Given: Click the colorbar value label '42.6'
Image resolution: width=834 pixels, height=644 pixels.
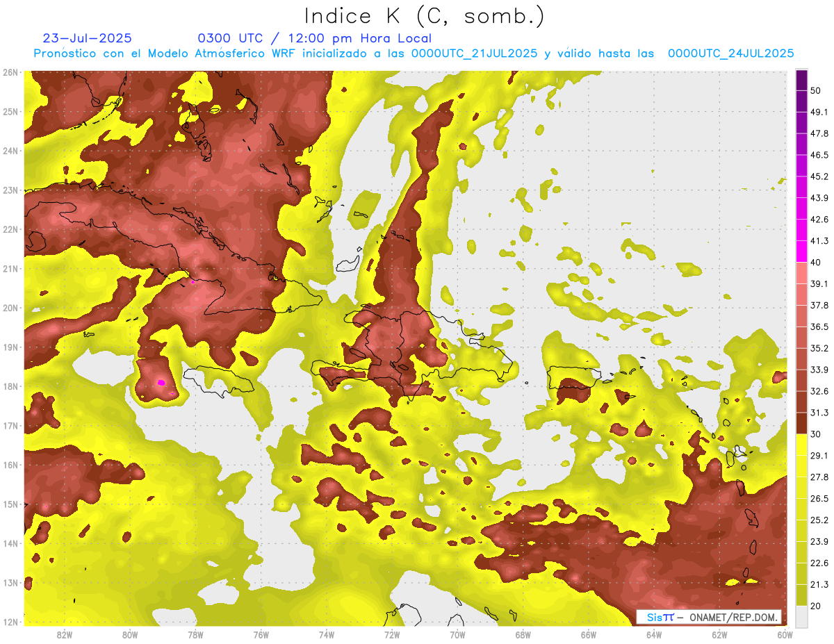Looking at the screenshot, I should click(x=819, y=220).
